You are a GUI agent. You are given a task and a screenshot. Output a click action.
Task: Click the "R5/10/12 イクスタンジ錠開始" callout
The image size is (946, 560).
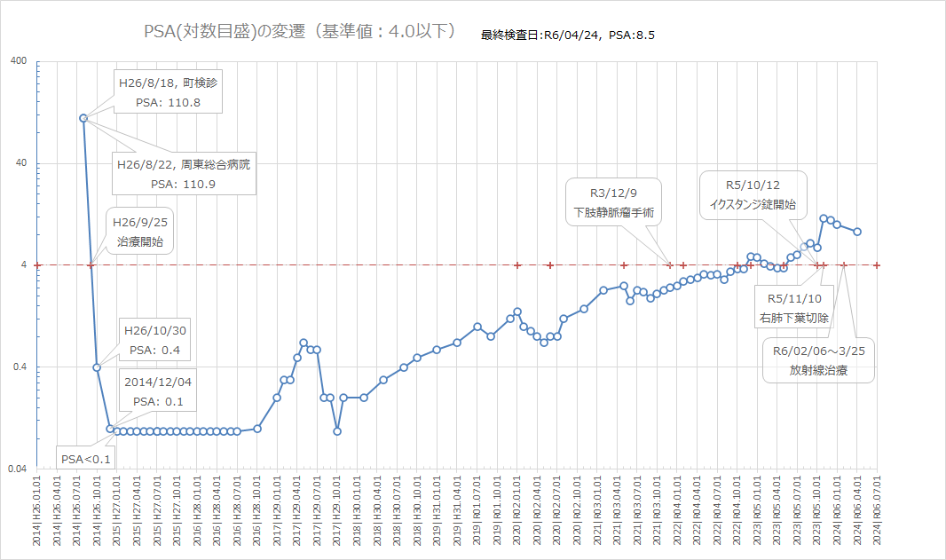(x=753, y=195)
